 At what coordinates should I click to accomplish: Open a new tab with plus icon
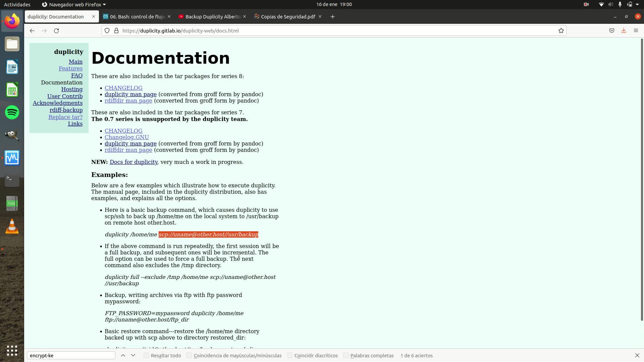click(x=332, y=16)
